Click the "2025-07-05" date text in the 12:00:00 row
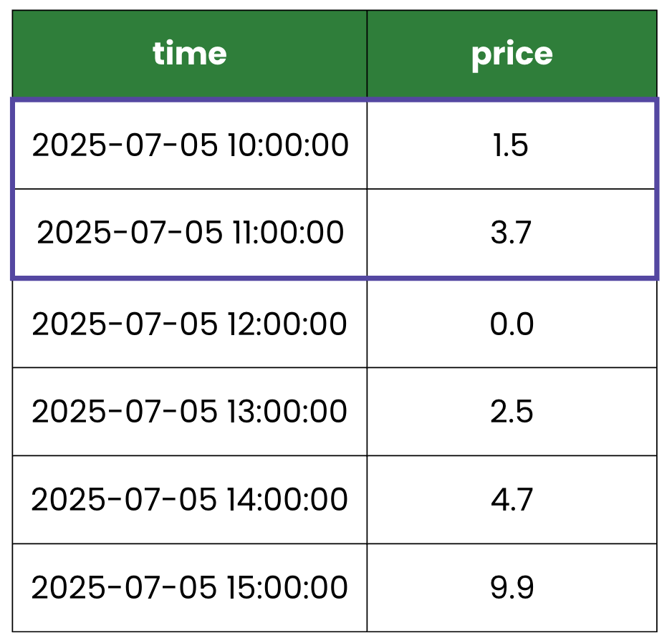 coord(125,324)
